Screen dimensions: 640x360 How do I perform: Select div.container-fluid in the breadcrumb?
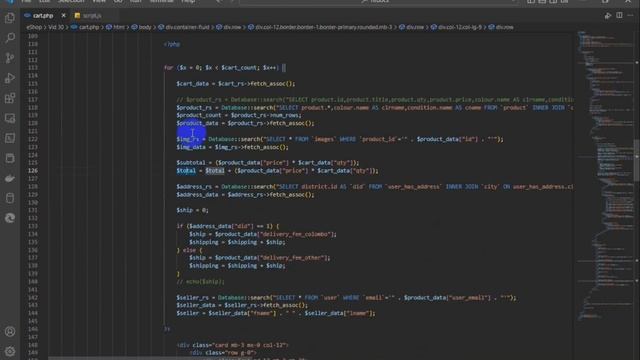click(184, 27)
